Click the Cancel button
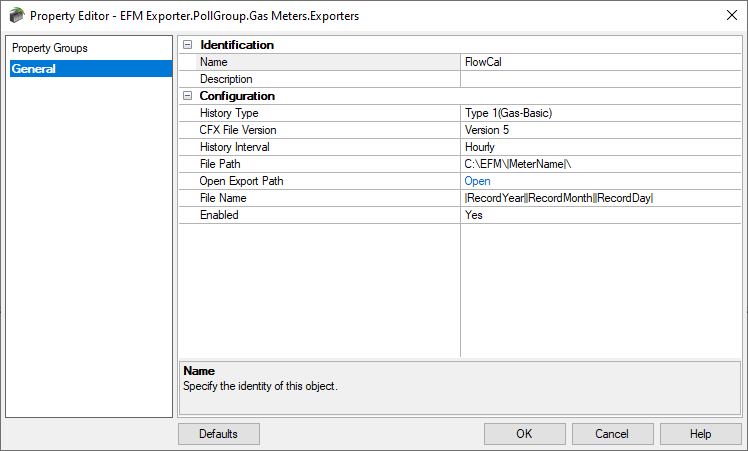 (x=613, y=434)
